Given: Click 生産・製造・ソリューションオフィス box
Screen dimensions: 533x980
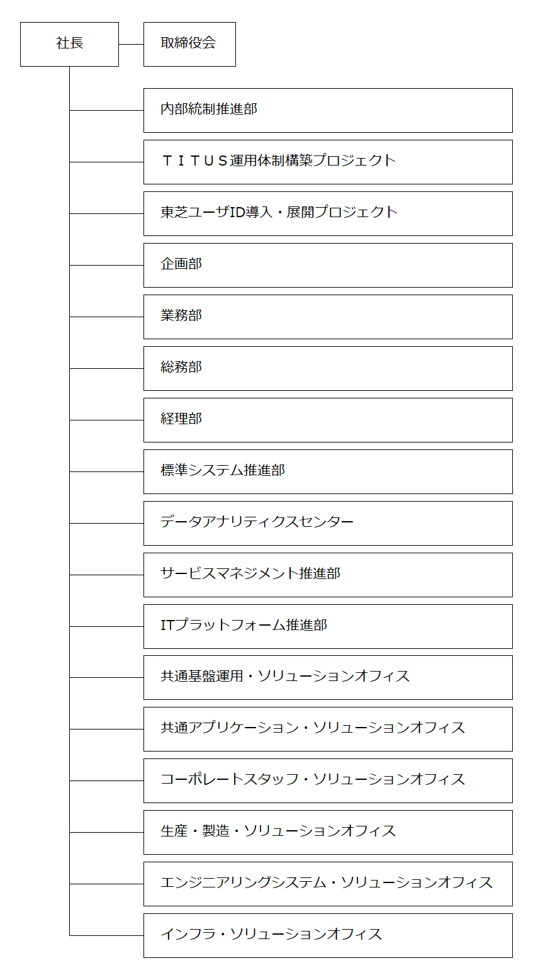Looking at the screenshot, I should tap(328, 832).
